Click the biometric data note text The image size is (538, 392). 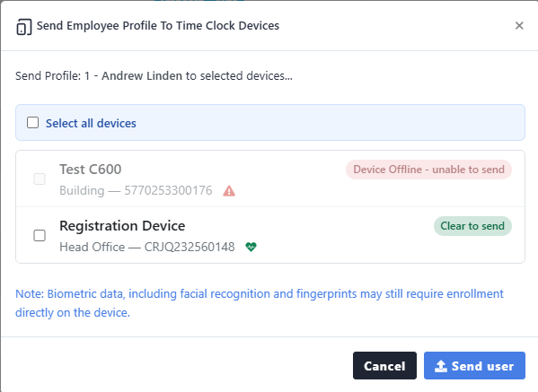pyautogui.click(x=260, y=303)
